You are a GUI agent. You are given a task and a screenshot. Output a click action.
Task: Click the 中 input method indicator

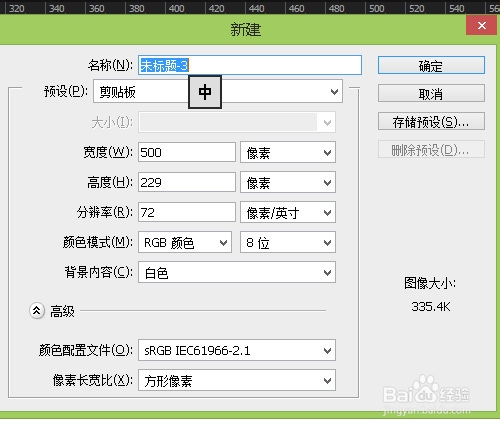coord(205,92)
